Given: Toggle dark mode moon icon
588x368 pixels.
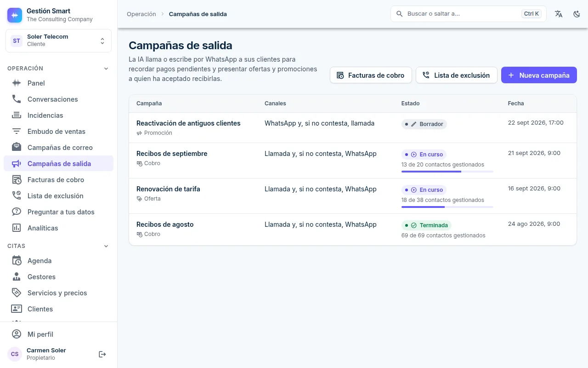Looking at the screenshot, I should tap(577, 14).
